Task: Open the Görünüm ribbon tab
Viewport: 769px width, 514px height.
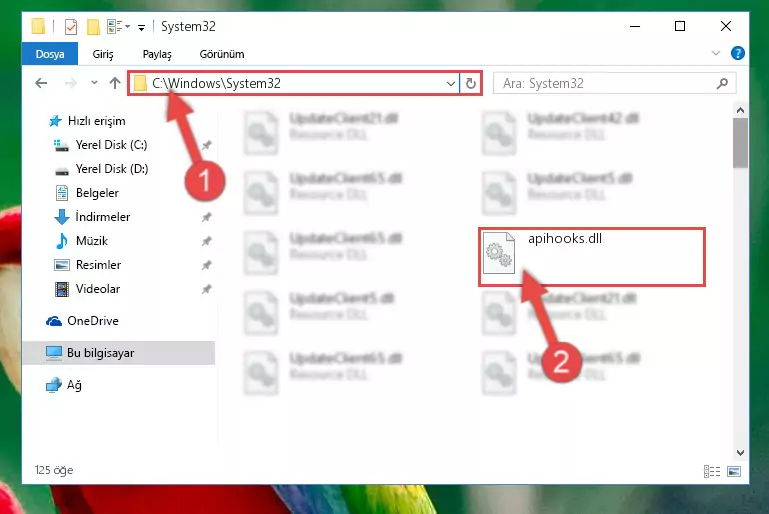Action: tap(222, 54)
